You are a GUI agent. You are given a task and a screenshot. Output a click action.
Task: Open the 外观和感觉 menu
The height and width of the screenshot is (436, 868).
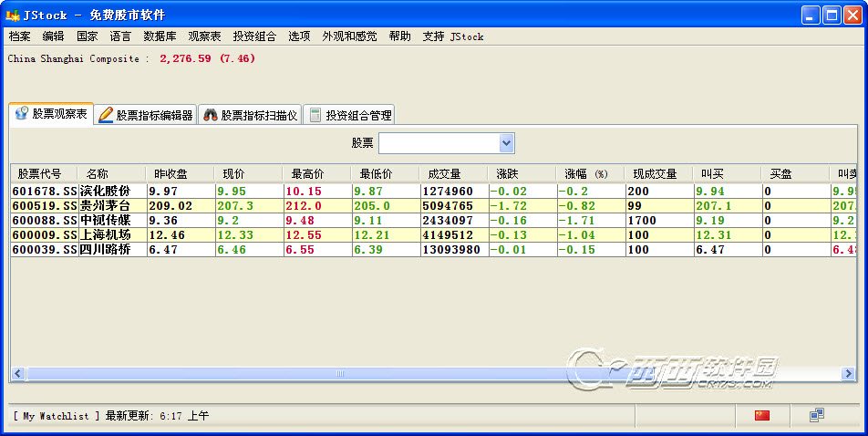[x=349, y=36]
